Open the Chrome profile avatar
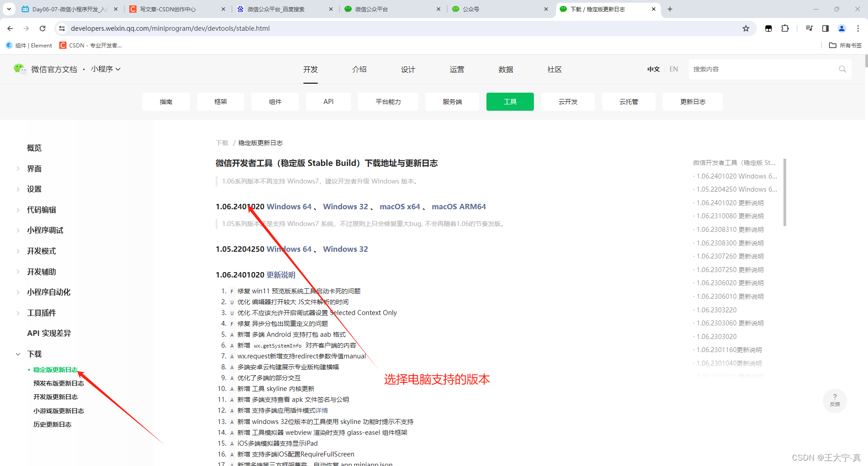The height and width of the screenshot is (466, 868). [842, 28]
